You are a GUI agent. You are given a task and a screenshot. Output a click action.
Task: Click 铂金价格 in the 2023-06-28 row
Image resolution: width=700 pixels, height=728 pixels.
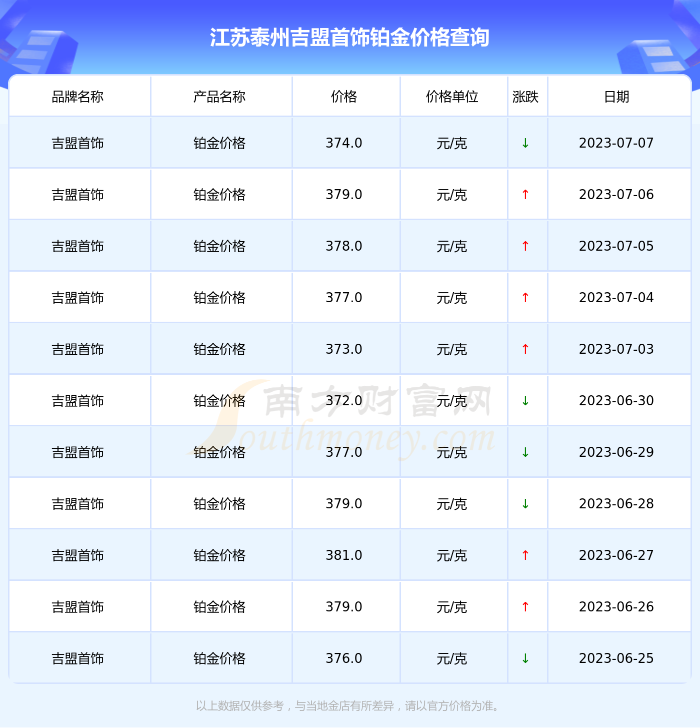[219, 504]
